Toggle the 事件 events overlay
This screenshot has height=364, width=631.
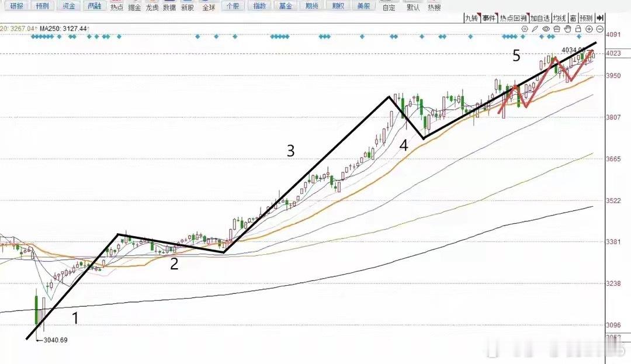489,18
